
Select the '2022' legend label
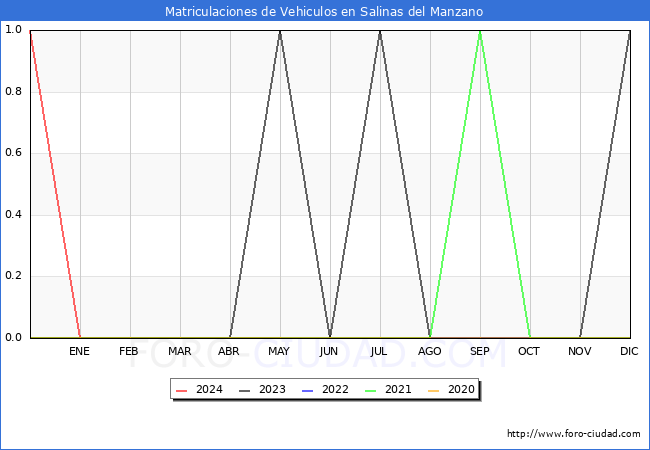pyautogui.click(x=335, y=390)
